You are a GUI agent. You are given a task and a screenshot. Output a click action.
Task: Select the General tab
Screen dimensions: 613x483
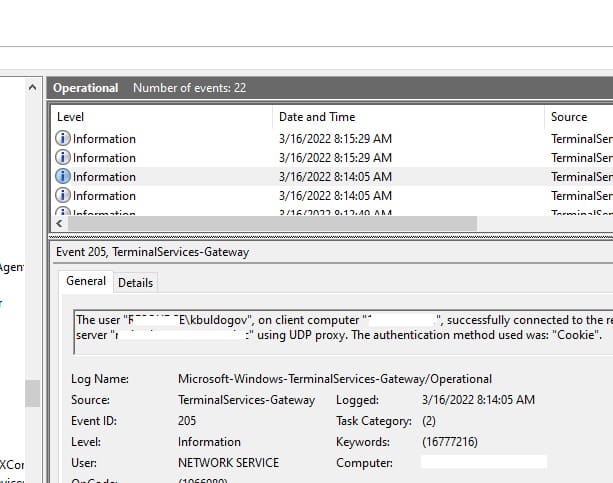[x=86, y=282]
